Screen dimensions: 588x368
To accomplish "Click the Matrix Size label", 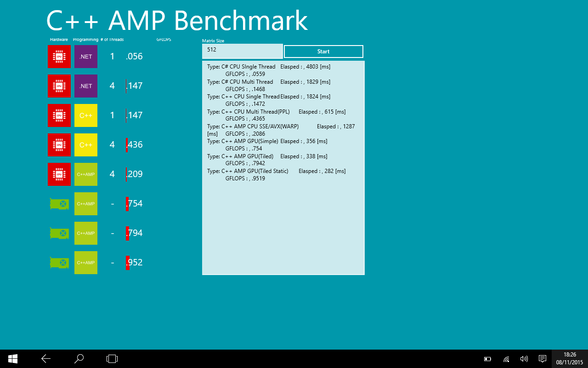I will point(213,41).
